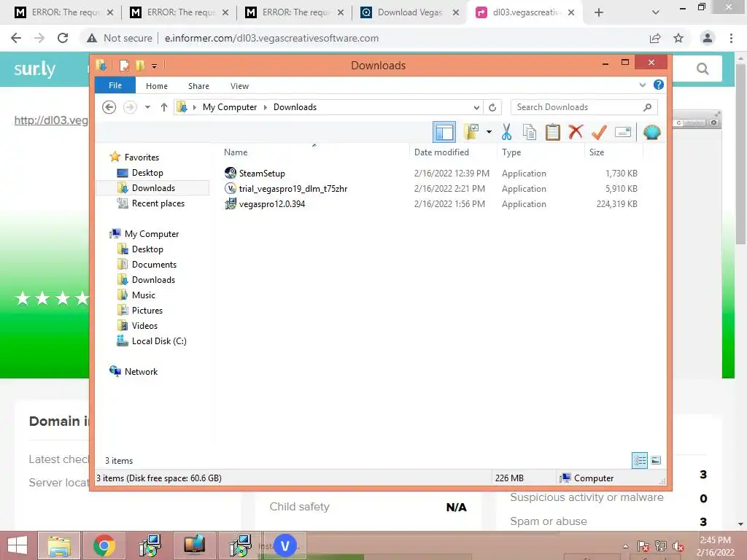The image size is (747, 560).
Task: Select Music folder in navigation pane
Action: click(x=144, y=295)
